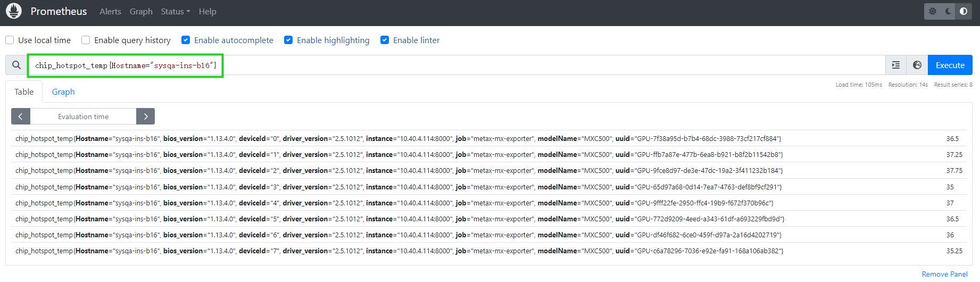
Task: Enable query history checkbox
Action: 86,40
